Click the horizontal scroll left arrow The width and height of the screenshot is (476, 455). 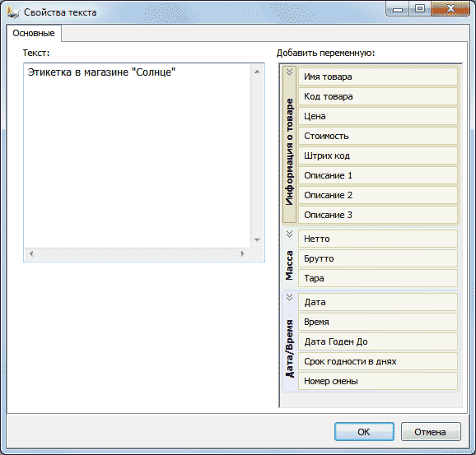click(31, 253)
